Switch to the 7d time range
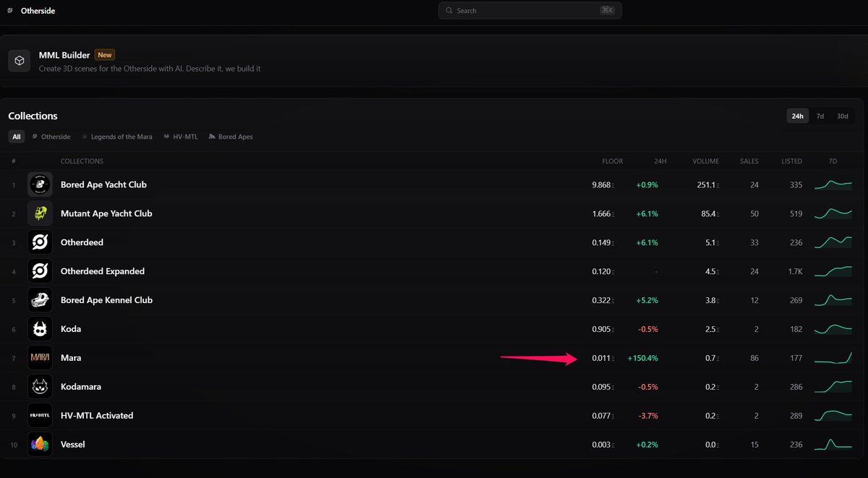This screenshot has width=868, height=478. pyautogui.click(x=820, y=116)
